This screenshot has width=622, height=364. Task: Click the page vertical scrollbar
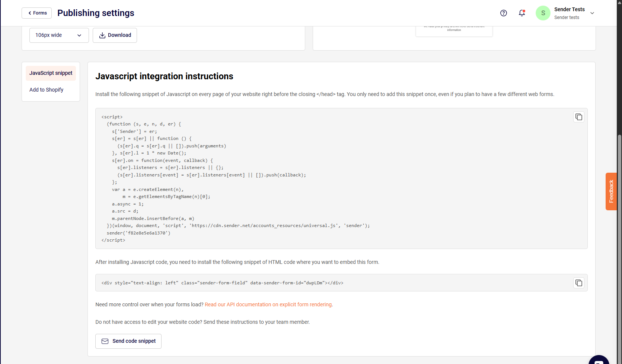pyautogui.click(x=619, y=249)
